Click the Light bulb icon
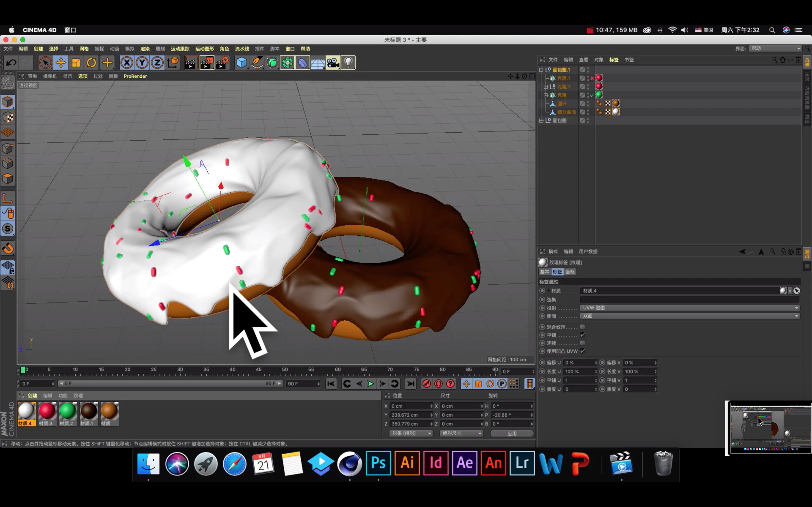Viewport: 812px width, 507px height. click(348, 63)
